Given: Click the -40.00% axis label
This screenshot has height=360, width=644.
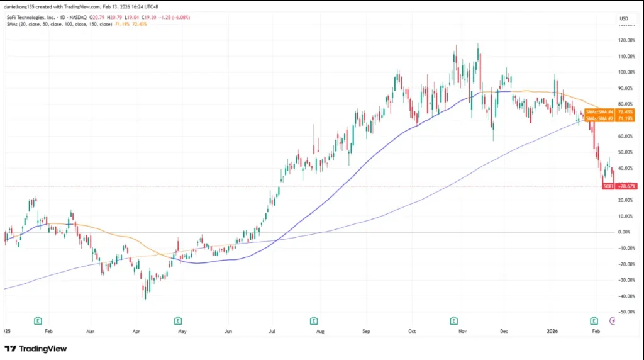Looking at the screenshot, I should pyautogui.click(x=627, y=296).
